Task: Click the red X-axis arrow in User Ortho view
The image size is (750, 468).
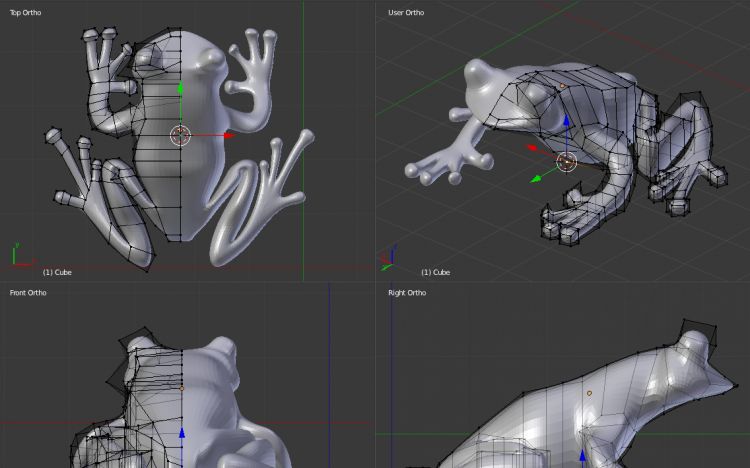Action: coord(532,148)
